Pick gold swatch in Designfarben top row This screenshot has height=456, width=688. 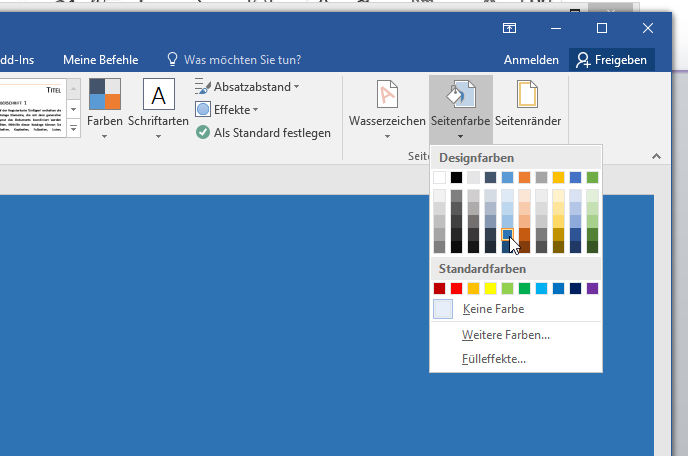558,177
